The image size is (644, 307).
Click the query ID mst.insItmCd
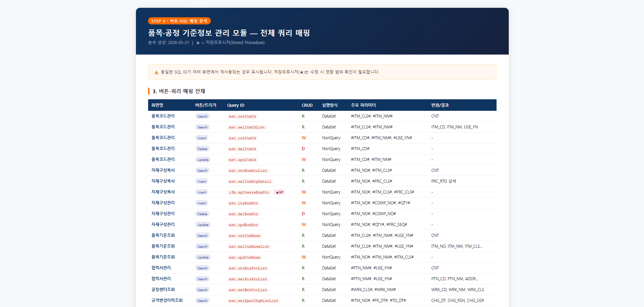click(x=242, y=138)
